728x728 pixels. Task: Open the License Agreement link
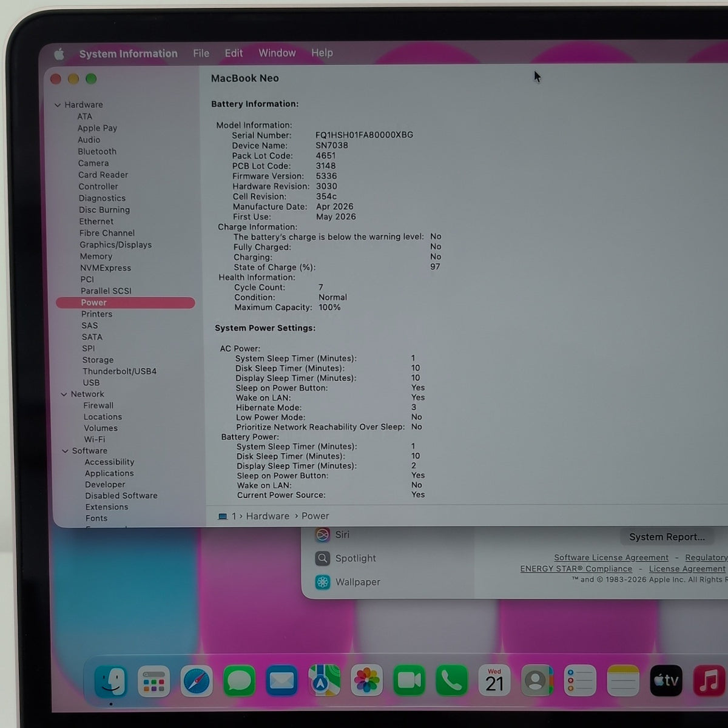pos(687,568)
